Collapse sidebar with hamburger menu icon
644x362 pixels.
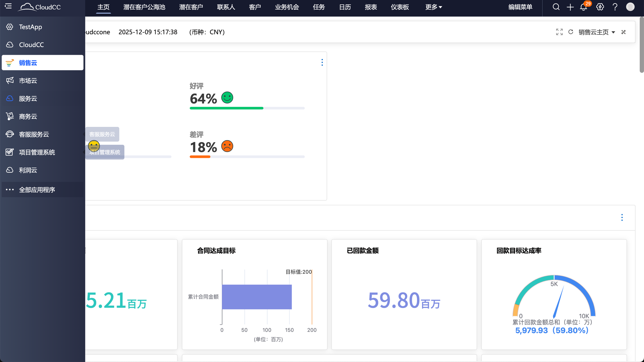[x=8, y=6]
